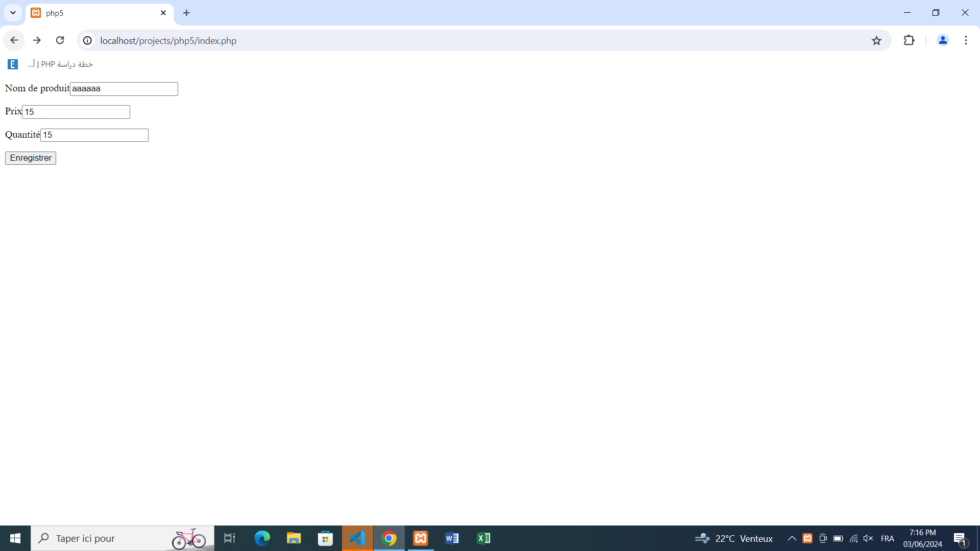
Task: Open Microsoft Excel from taskbar
Action: (484, 538)
